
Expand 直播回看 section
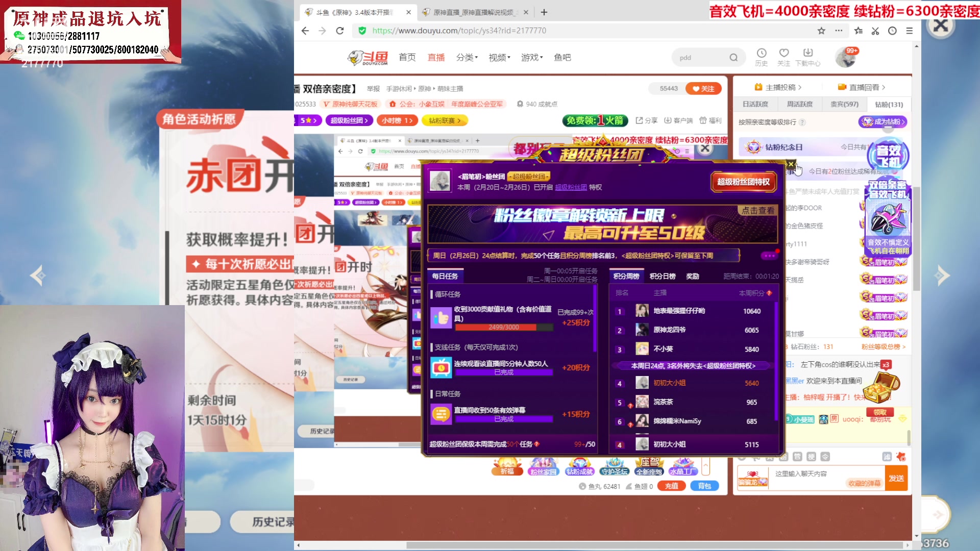(x=862, y=87)
